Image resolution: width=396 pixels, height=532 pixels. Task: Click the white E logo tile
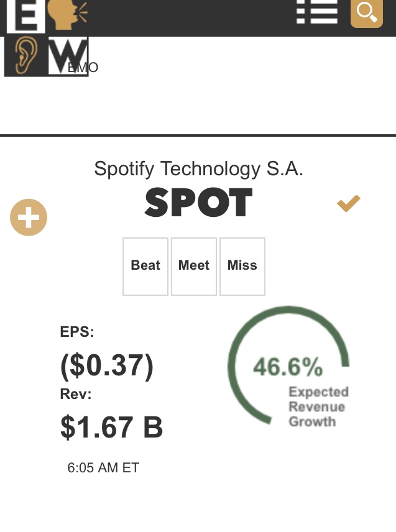point(25,15)
